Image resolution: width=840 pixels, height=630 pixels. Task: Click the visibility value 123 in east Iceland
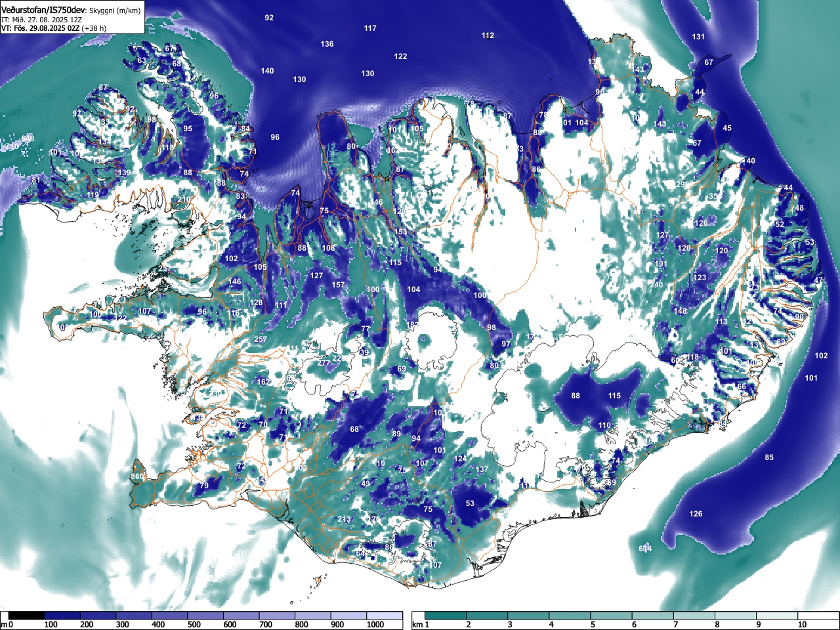coord(700,278)
